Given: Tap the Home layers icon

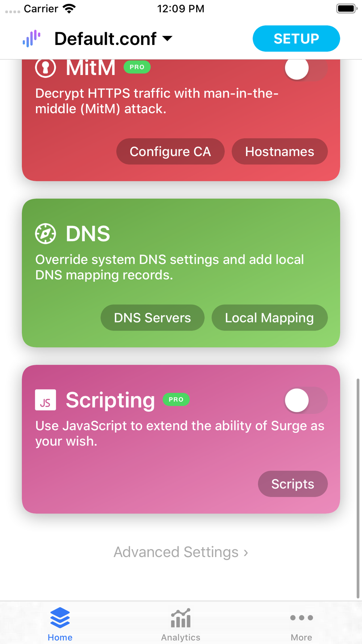Looking at the screenshot, I should [x=60, y=618].
